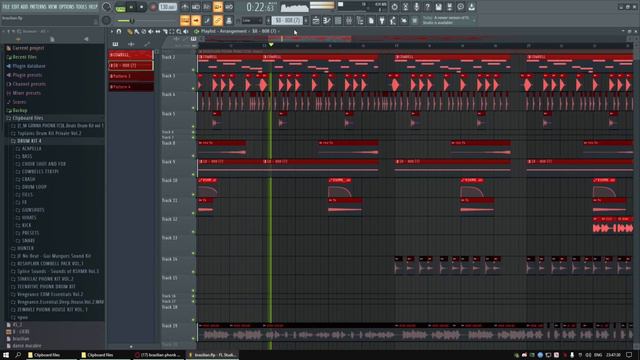
Task: Click the render/export icon
Action: click(x=449, y=7)
